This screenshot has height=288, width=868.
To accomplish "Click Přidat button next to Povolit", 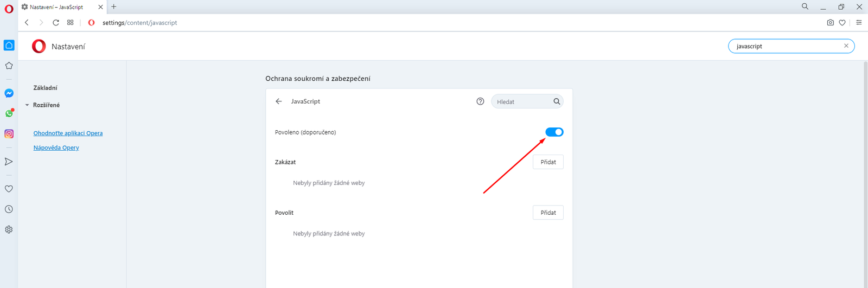I will pos(548,213).
